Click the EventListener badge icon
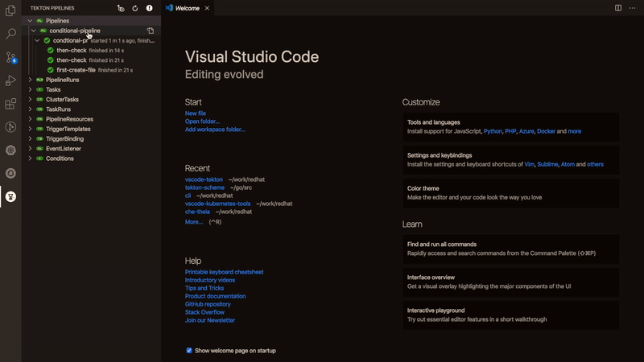644x362 pixels. coord(39,149)
